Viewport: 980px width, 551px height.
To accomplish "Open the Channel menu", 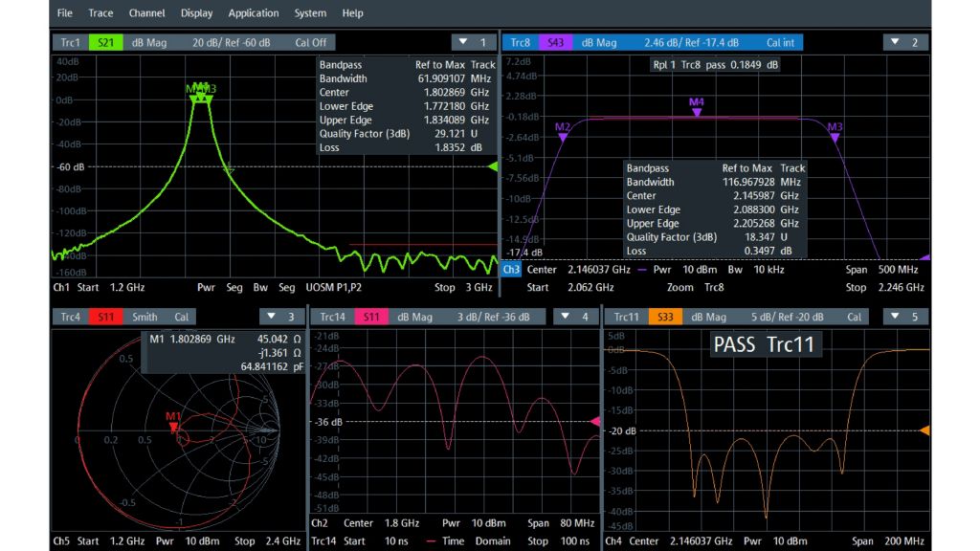I will pyautogui.click(x=146, y=13).
